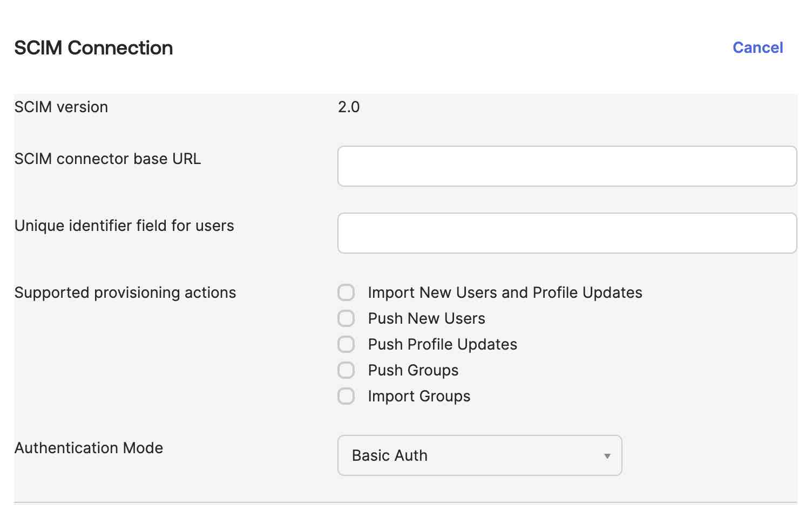812x505 pixels.
Task: Click the Authentication Mode label
Action: tap(89, 448)
